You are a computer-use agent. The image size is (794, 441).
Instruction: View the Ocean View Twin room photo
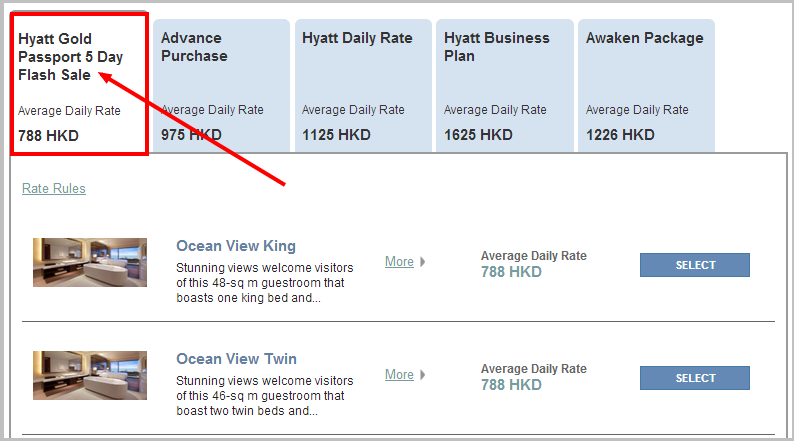click(90, 375)
